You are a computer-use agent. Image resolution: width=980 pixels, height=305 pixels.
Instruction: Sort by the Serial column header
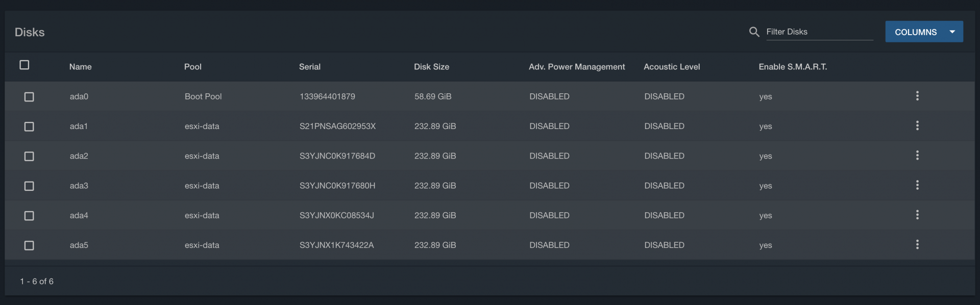(310, 67)
